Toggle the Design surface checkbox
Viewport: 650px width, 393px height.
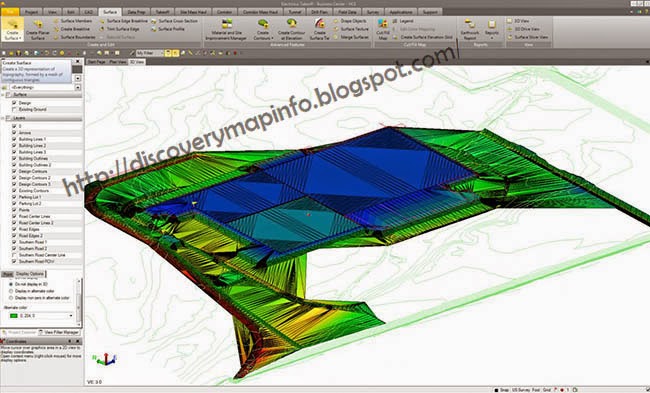[x=15, y=103]
